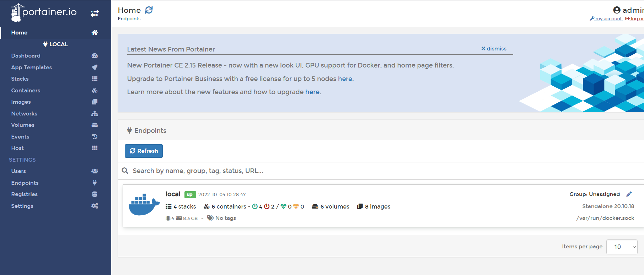
Task: Open Host in the sidebar
Action: (17, 148)
